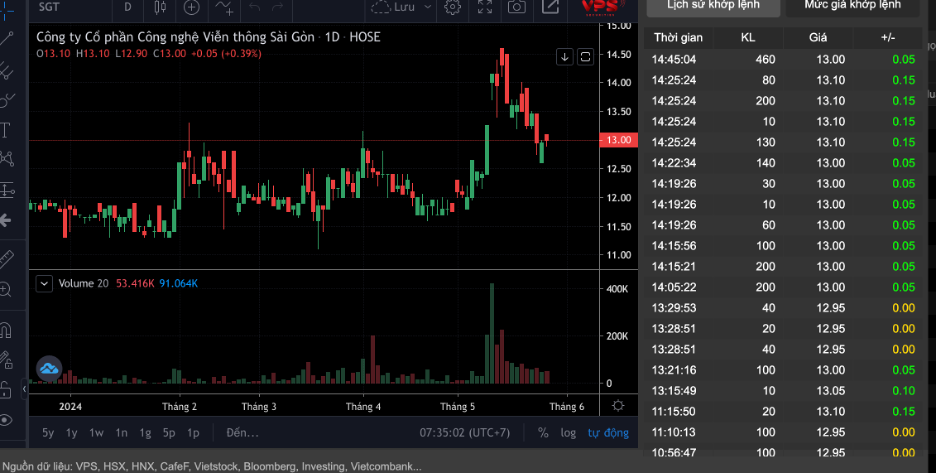Click the Lưu cloud save button
Image resolution: width=936 pixels, height=474 pixels.
(393, 7)
